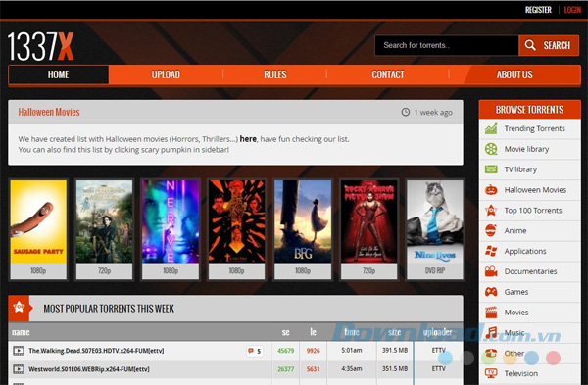The height and width of the screenshot is (385, 588).
Task: Click the Halloween pumpkin icon
Action: coord(491,190)
